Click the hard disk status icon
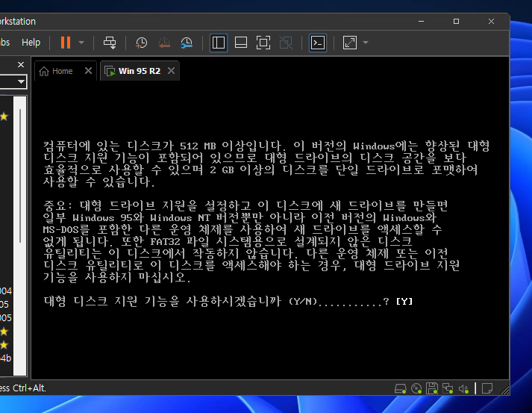 pos(401,388)
